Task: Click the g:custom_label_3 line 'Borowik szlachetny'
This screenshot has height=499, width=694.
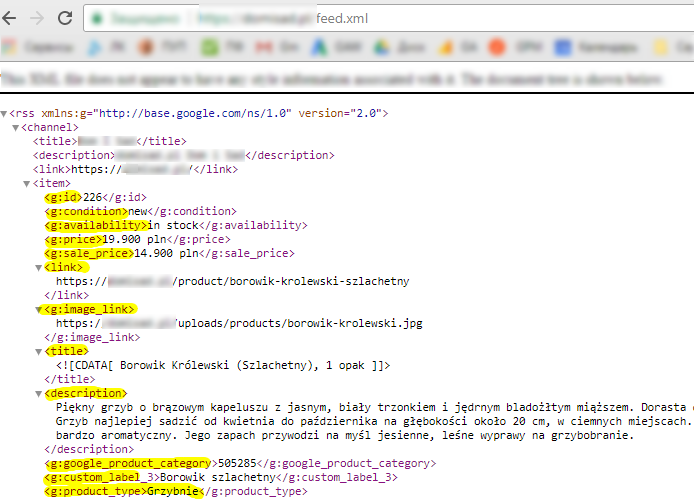Action: point(221,478)
